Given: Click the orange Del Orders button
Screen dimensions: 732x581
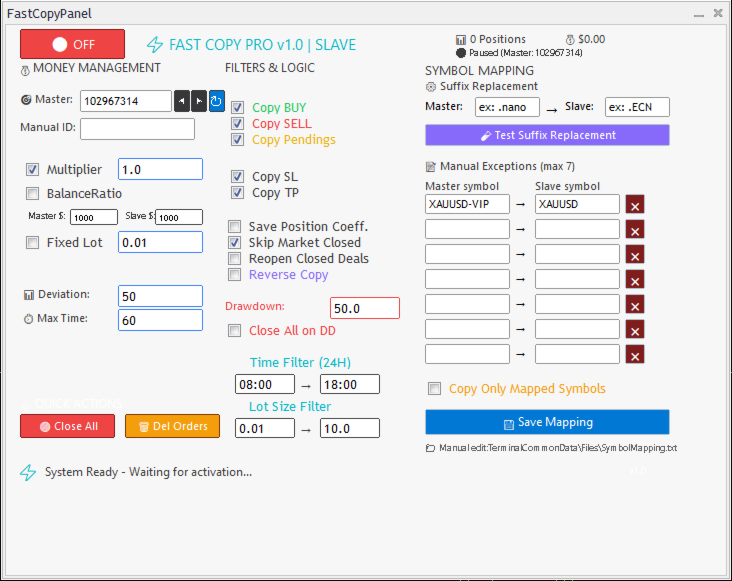Looking at the screenshot, I should [172, 426].
